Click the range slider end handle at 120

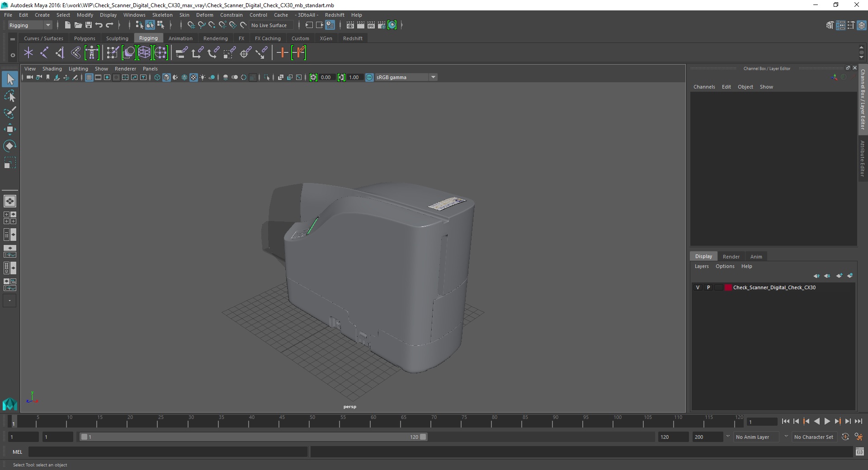point(423,437)
